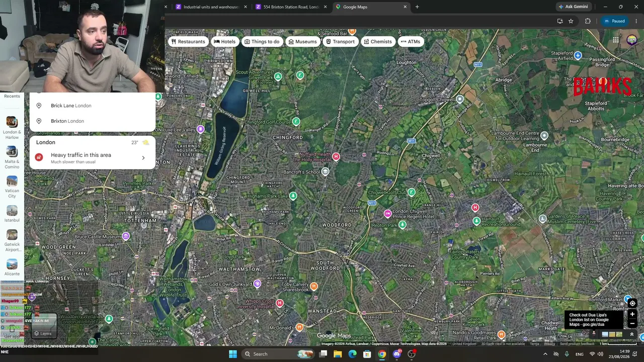The width and height of the screenshot is (644, 362).
Task: Click the Gardens of Peace cemetery pin
Action: 542,219
